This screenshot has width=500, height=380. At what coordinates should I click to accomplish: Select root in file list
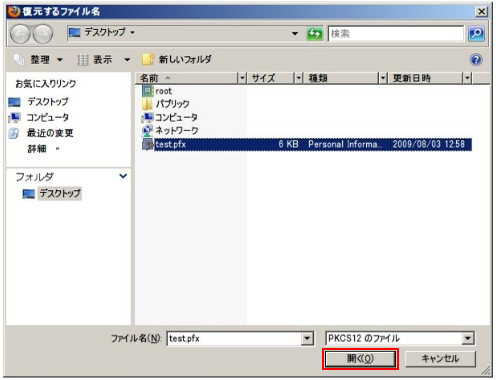[x=163, y=91]
